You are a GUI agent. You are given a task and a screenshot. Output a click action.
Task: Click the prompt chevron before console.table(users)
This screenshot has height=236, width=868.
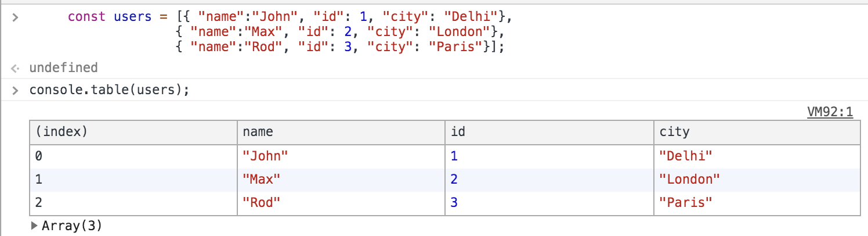tap(15, 90)
